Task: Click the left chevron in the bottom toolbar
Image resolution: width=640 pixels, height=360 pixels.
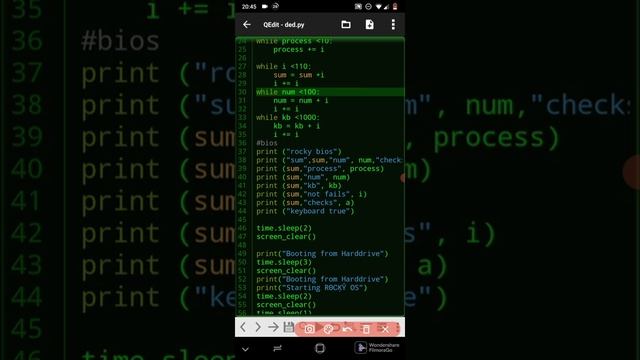Action: 243,327
